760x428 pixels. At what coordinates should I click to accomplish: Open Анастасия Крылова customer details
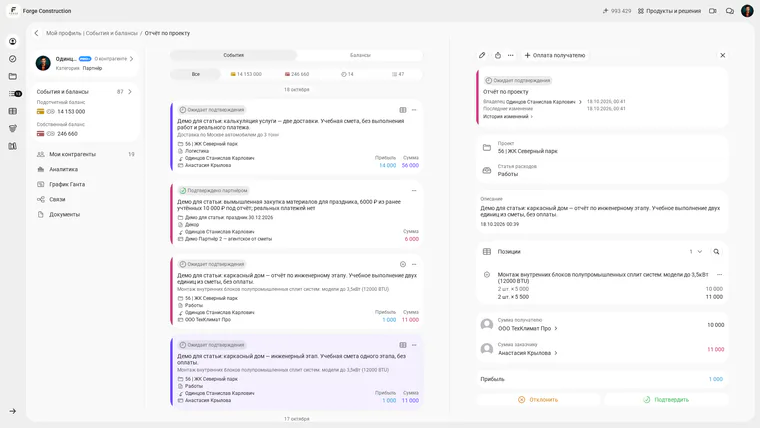coord(527,353)
